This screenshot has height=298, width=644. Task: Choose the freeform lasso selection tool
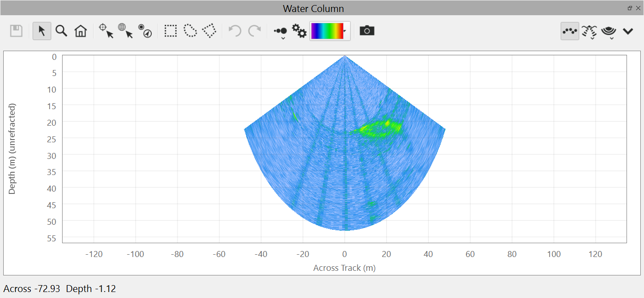point(190,31)
